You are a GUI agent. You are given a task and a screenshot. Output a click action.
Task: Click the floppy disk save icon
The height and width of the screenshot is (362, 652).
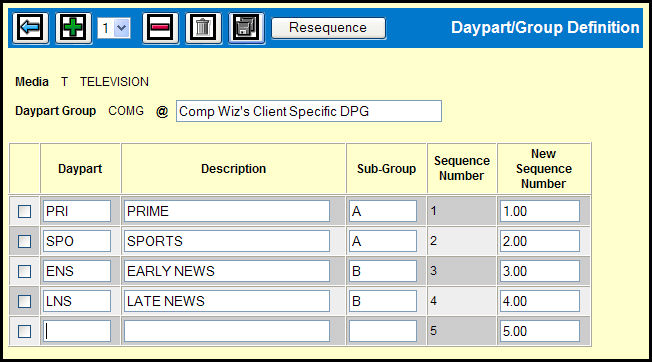[246, 28]
